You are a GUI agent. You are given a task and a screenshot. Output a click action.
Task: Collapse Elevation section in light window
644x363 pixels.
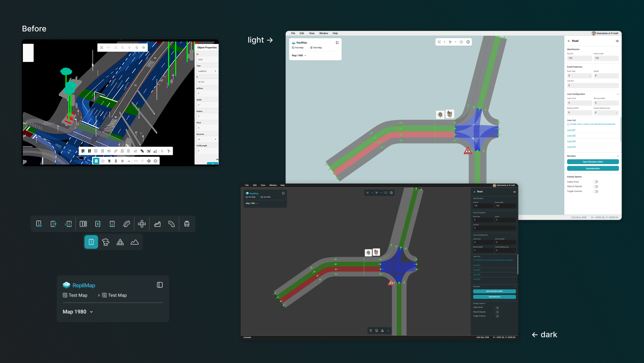click(618, 156)
